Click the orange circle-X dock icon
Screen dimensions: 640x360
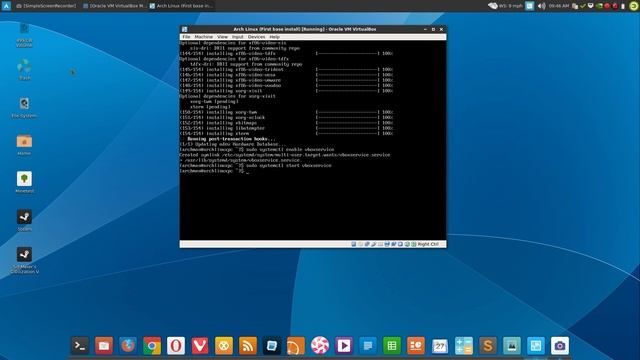(224, 346)
